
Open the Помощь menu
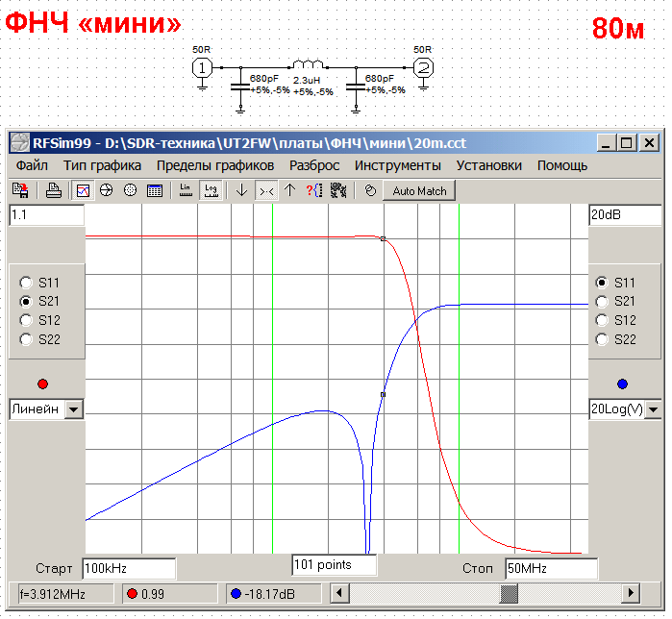click(561, 165)
